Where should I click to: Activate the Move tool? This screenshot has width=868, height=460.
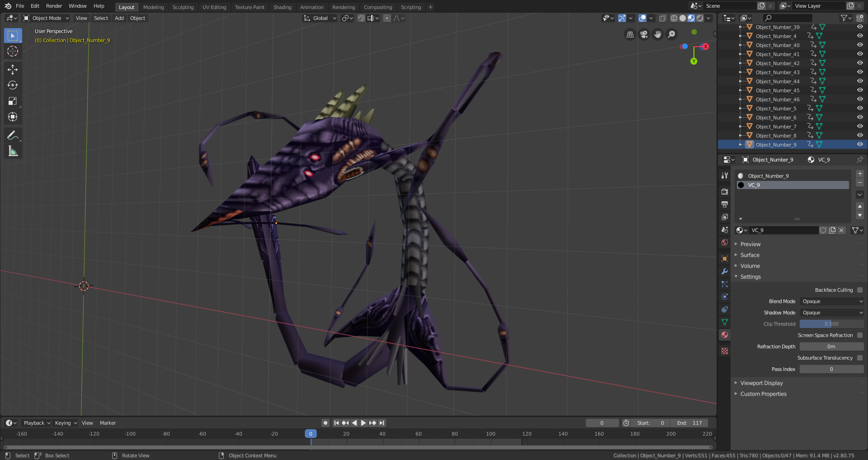tap(13, 69)
